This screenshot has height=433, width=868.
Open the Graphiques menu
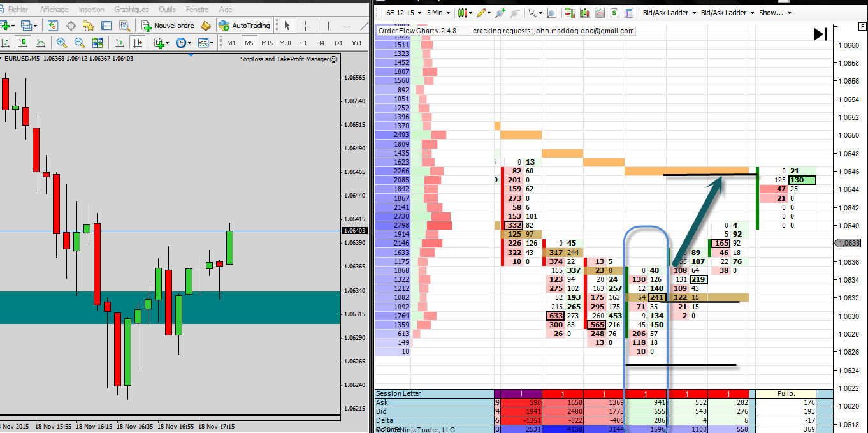(x=131, y=10)
